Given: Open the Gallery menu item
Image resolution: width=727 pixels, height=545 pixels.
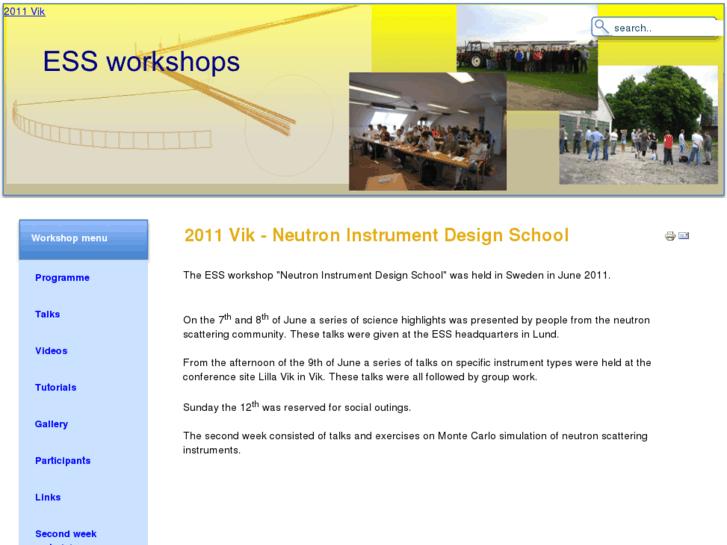Looking at the screenshot, I should click(x=51, y=424).
